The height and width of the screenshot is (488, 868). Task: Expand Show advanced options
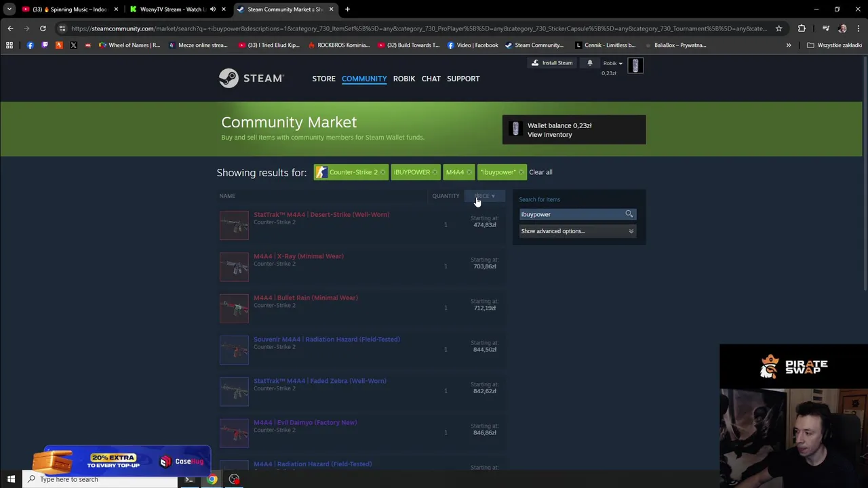(x=577, y=231)
